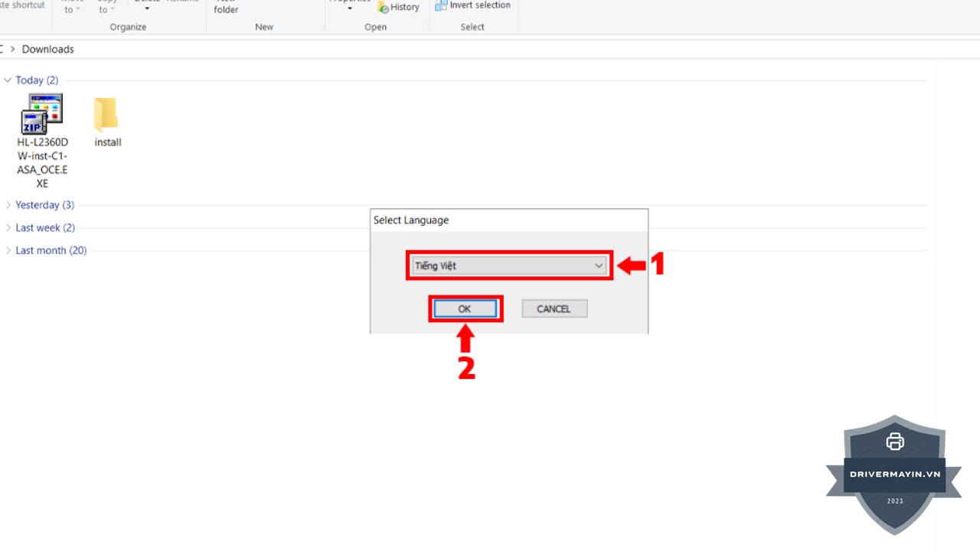Viewport: 980px width, 551px height.
Task: Open the HL-L2360DW installer EXE file
Action: pos(42,115)
